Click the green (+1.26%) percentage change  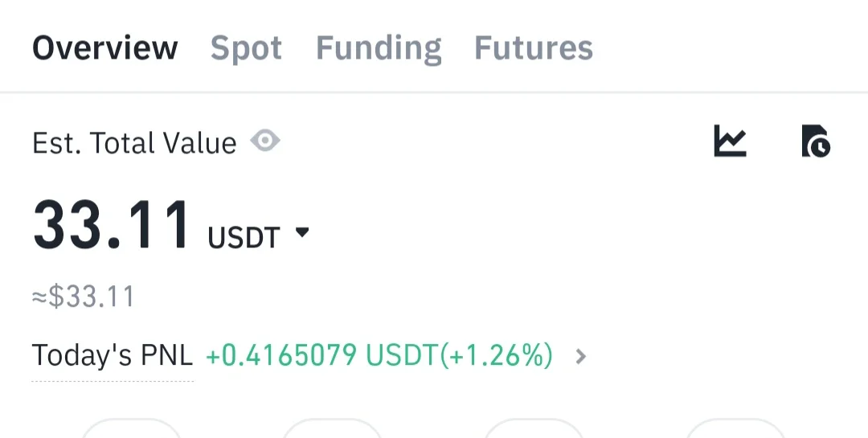497,355
